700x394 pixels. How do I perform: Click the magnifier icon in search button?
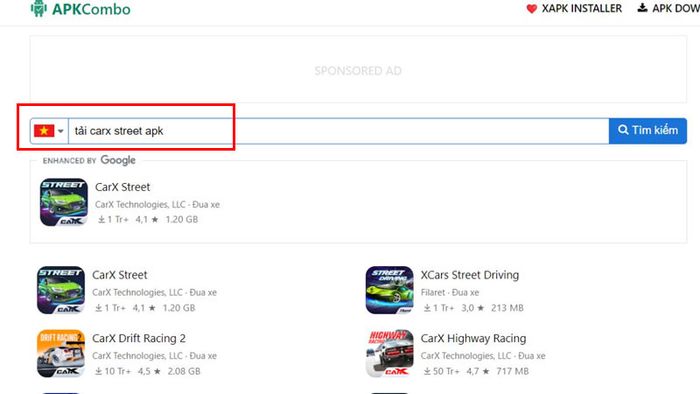[623, 130]
